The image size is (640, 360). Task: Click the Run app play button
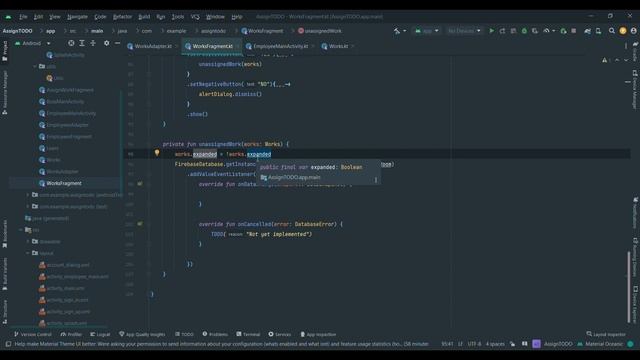point(491,31)
